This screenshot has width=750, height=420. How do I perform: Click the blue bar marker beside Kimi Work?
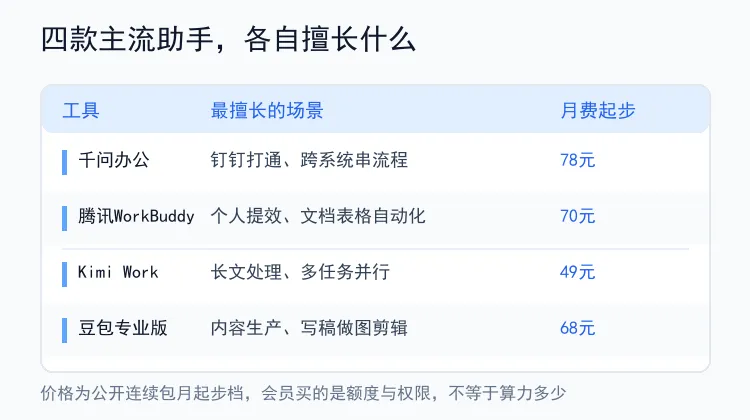tap(65, 274)
